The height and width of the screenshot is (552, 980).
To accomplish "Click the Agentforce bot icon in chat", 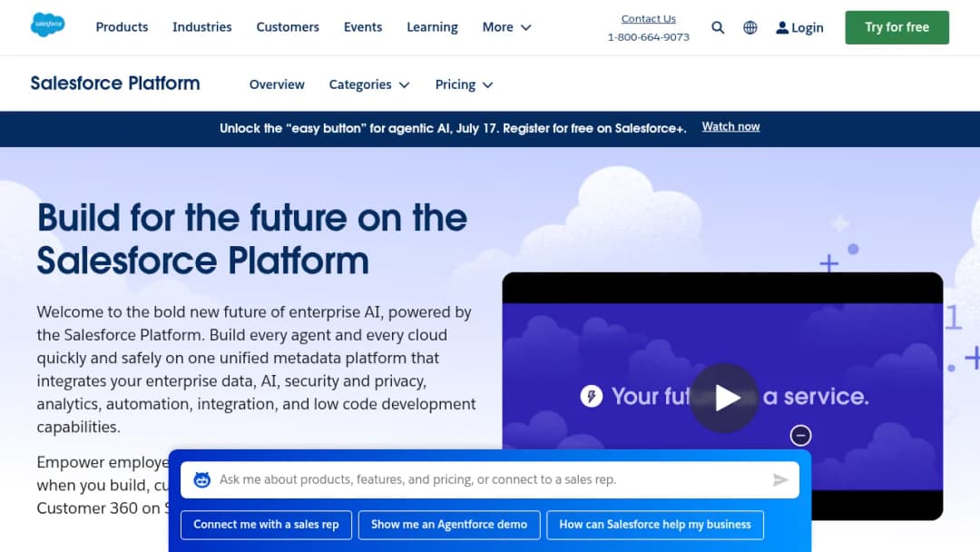I will pyautogui.click(x=201, y=479).
